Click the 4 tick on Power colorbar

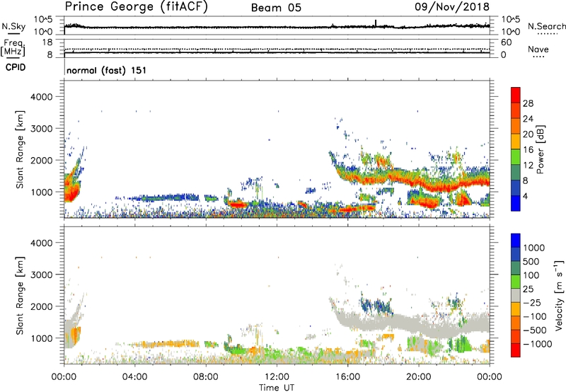(x=525, y=196)
